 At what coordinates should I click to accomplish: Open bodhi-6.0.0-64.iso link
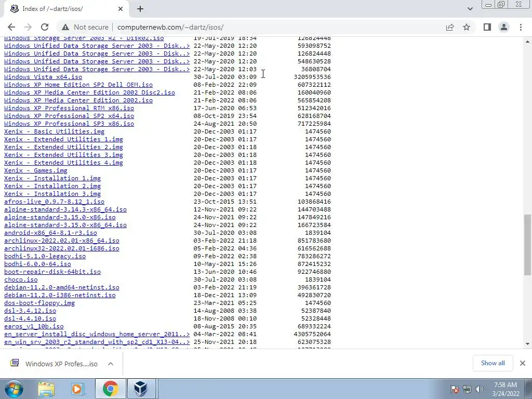pyautogui.click(x=37, y=264)
